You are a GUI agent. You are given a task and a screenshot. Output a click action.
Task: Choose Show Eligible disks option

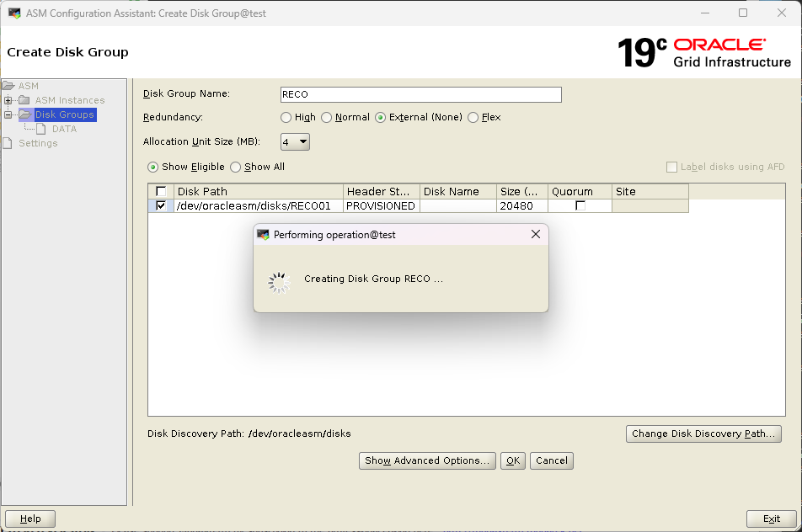click(x=152, y=168)
